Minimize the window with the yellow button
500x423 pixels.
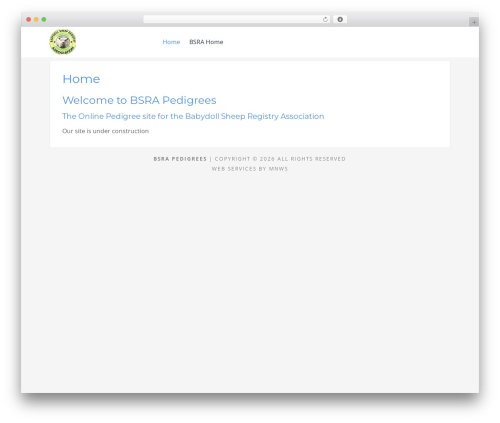click(x=36, y=20)
